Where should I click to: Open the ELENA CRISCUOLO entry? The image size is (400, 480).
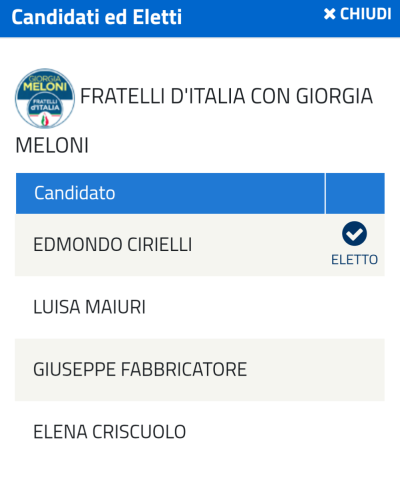click(x=110, y=432)
